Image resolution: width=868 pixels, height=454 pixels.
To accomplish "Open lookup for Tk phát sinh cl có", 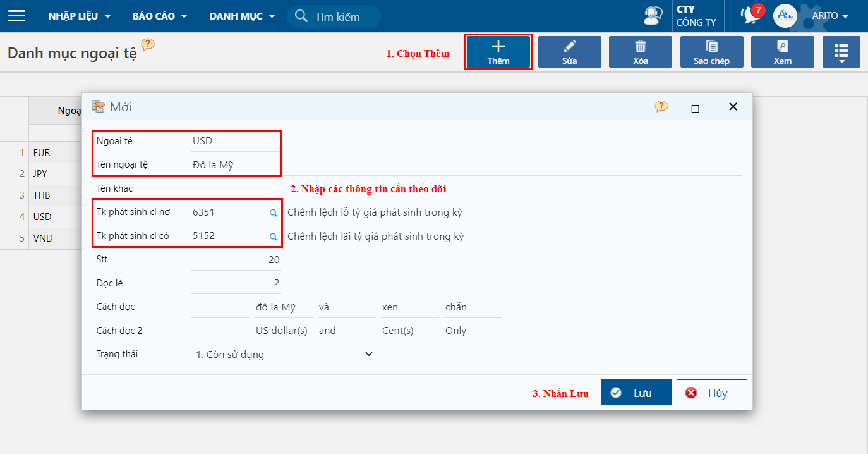I will click(274, 236).
